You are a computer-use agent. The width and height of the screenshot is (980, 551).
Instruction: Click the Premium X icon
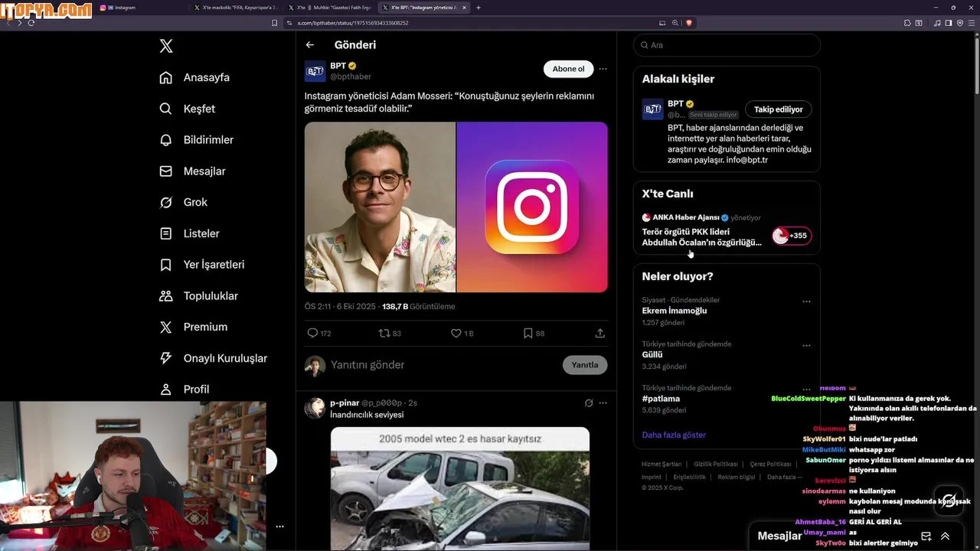165,327
